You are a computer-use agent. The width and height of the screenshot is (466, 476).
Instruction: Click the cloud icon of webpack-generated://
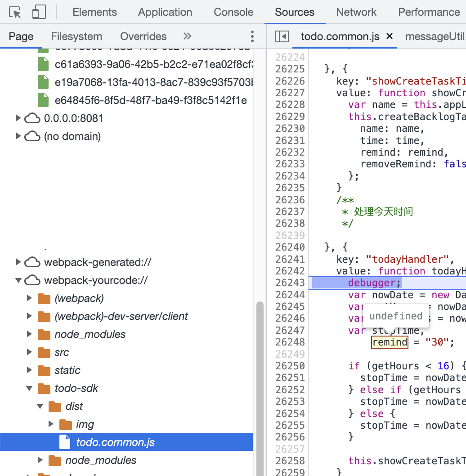[x=32, y=262]
